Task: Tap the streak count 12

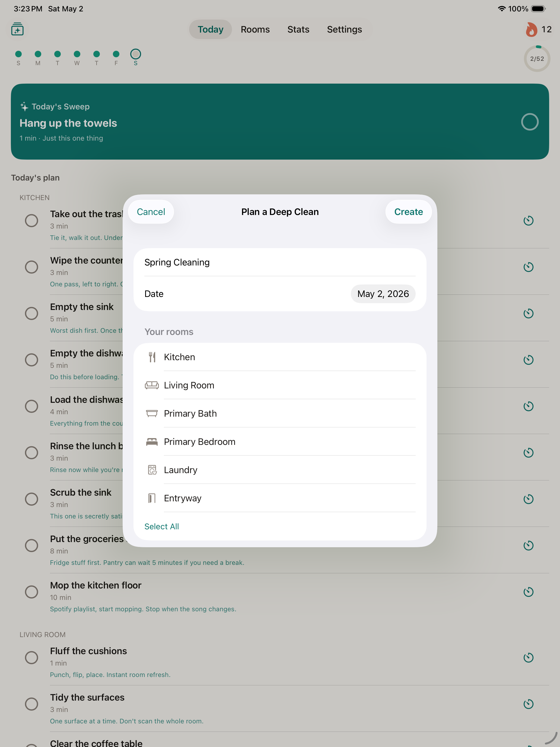Action: click(x=546, y=29)
